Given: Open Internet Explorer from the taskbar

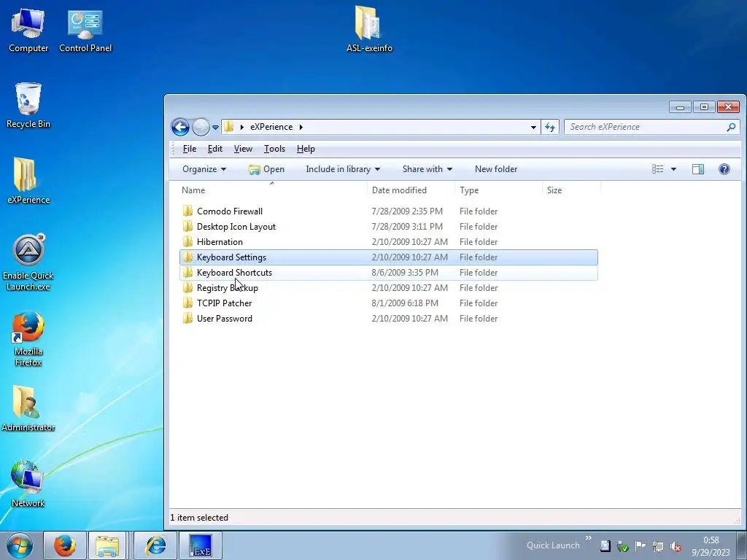Looking at the screenshot, I should coord(156,545).
